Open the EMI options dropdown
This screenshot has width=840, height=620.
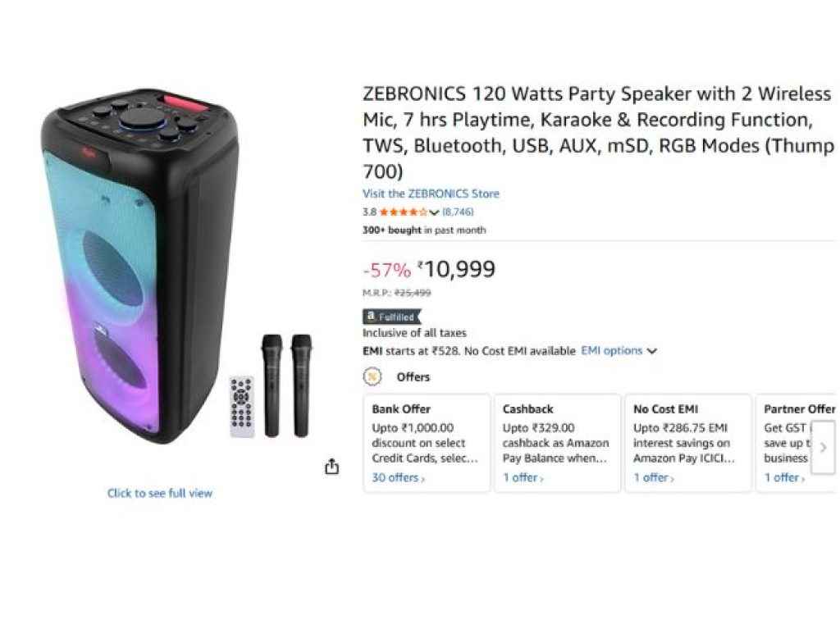615,350
